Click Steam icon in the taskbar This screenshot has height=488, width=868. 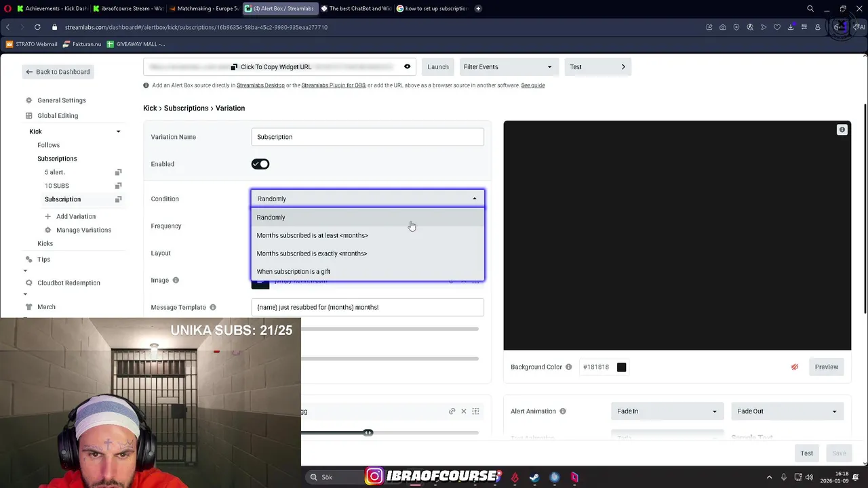[x=534, y=477]
